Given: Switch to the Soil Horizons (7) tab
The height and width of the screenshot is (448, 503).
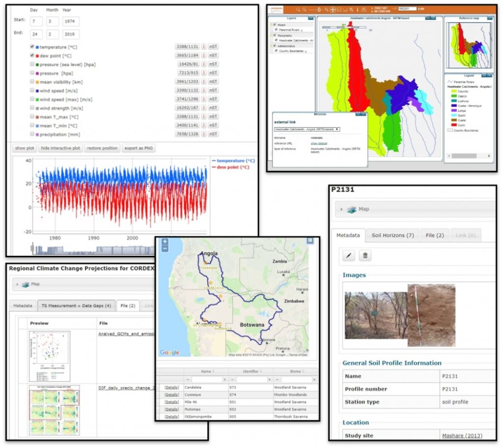Looking at the screenshot, I should (x=392, y=235).
